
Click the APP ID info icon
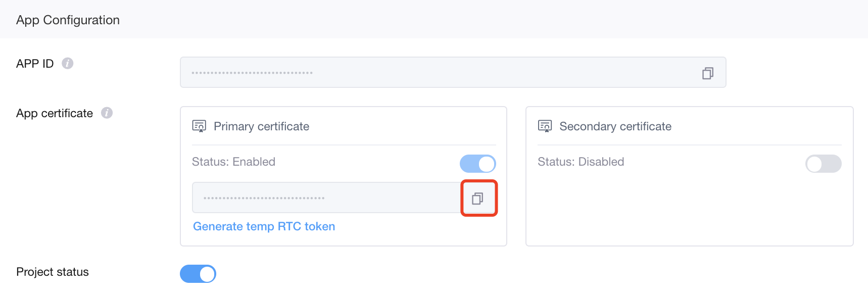[68, 63]
